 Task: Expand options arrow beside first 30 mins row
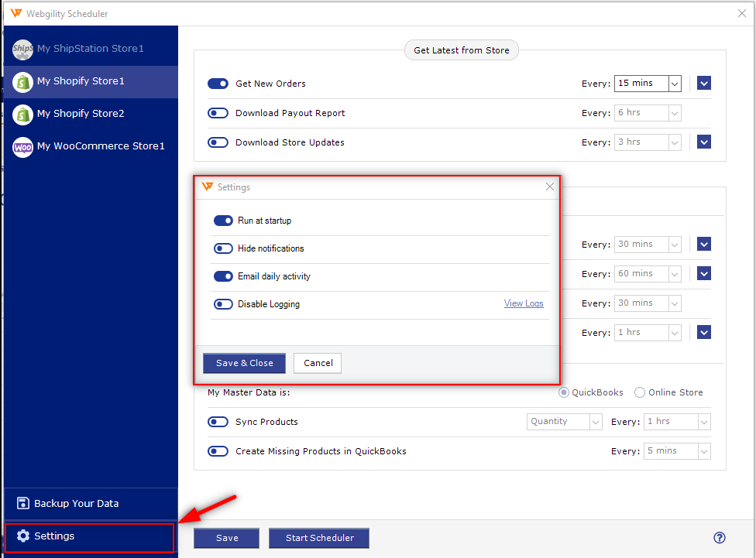point(704,245)
